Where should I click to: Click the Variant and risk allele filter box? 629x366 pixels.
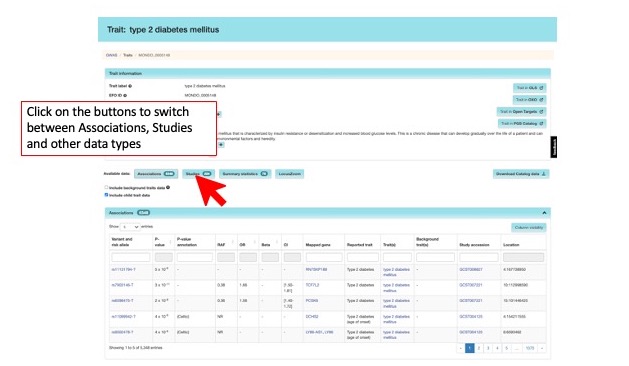[x=131, y=257]
